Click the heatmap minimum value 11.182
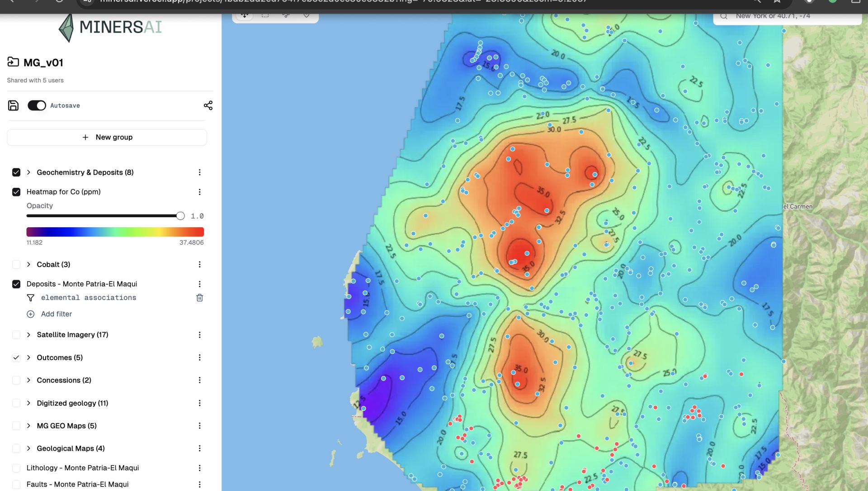The width and height of the screenshot is (868, 491). (34, 243)
